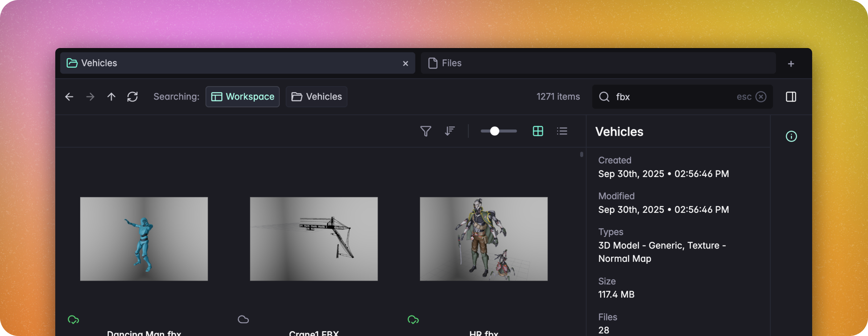Open a new tab with the plus button
The image size is (868, 336).
pos(791,63)
